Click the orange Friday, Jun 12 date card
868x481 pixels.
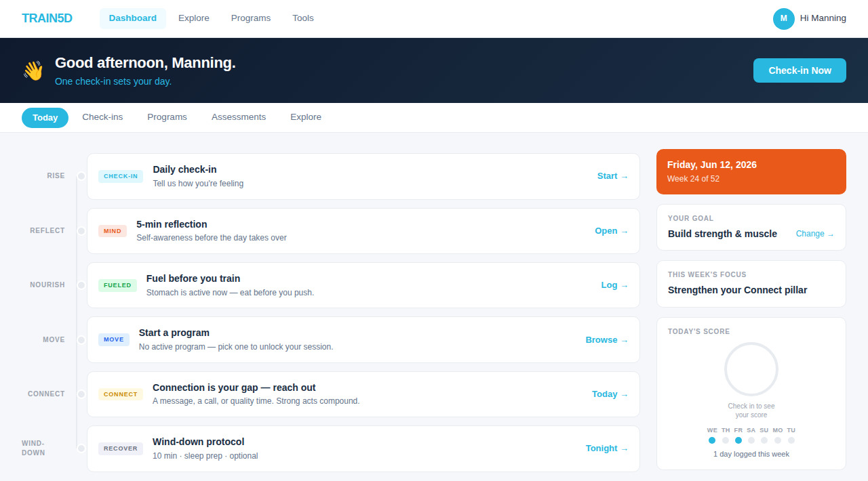click(x=751, y=171)
